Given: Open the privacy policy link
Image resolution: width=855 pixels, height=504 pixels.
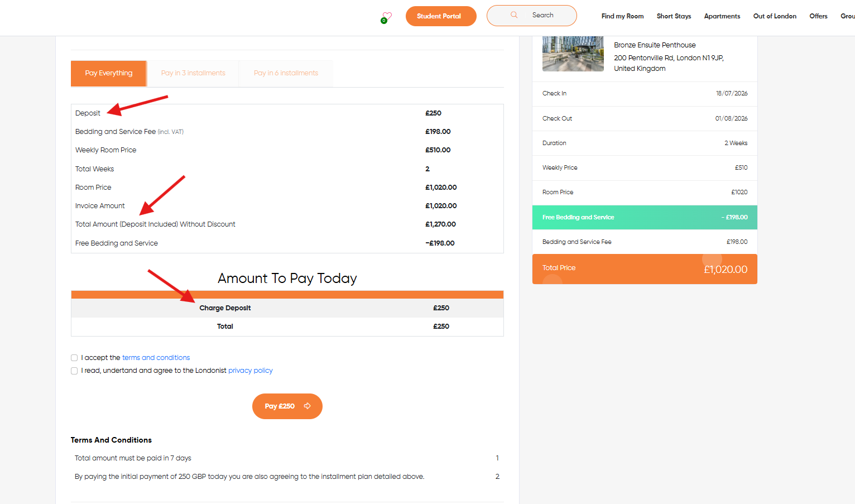Looking at the screenshot, I should pos(251,371).
